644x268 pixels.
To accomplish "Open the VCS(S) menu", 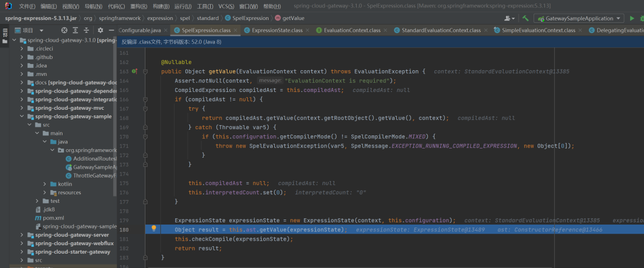I will click(x=226, y=6).
